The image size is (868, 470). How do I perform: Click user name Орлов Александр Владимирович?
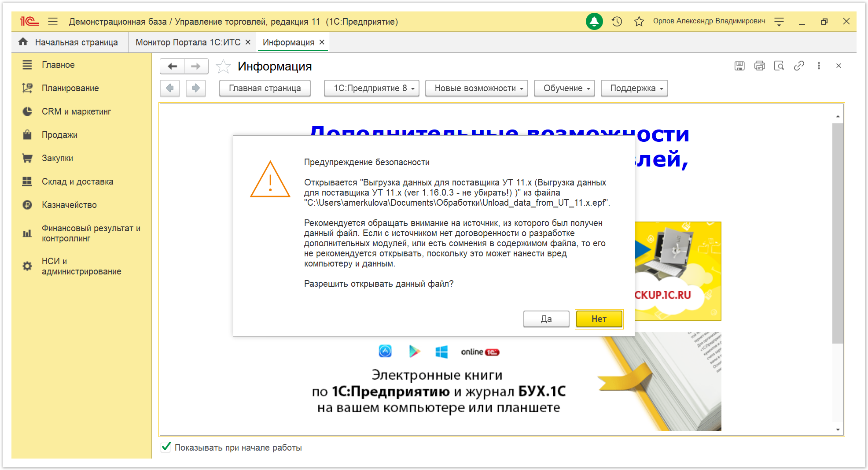[x=709, y=21]
